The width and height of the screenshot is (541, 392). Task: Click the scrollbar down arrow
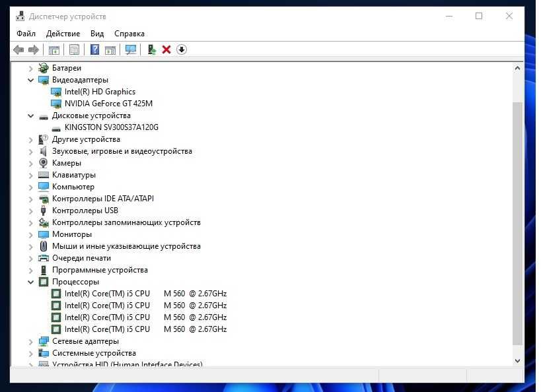(517, 361)
